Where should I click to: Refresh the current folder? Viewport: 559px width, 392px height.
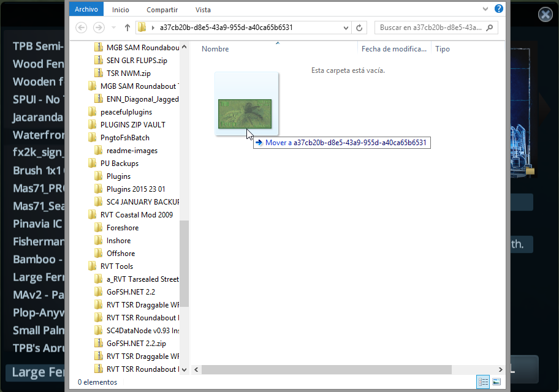click(359, 28)
